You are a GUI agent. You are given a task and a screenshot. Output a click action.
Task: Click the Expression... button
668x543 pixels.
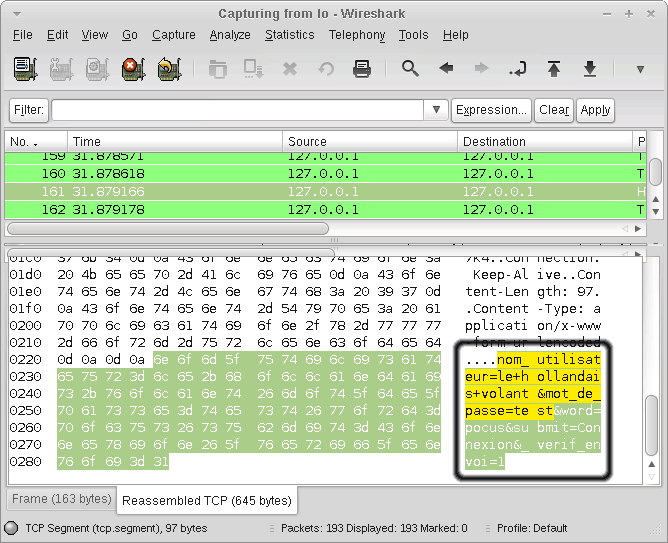[490, 110]
